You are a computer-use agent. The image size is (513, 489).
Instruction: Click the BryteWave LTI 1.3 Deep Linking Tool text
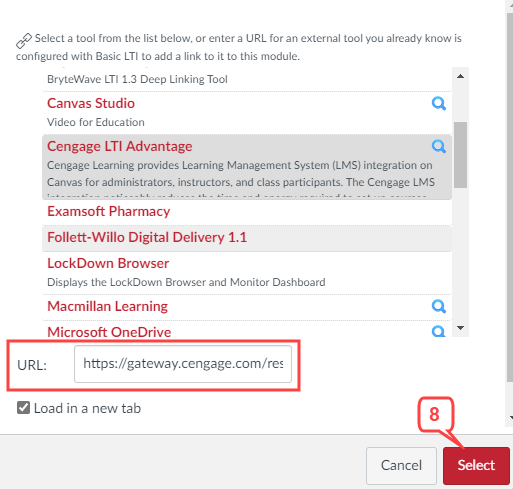click(x=137, y=79)
